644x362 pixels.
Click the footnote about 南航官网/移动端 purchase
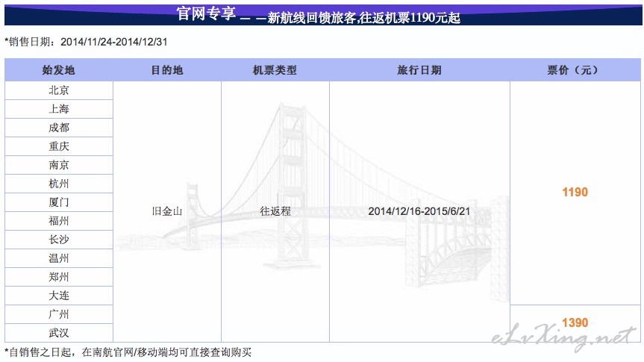coord(128,352)
